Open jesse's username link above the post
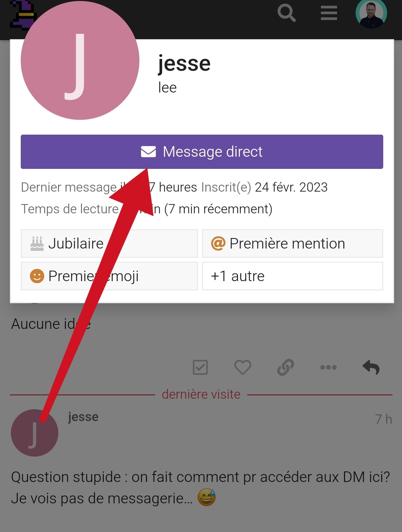402x532 pixels. coord(83,417)
